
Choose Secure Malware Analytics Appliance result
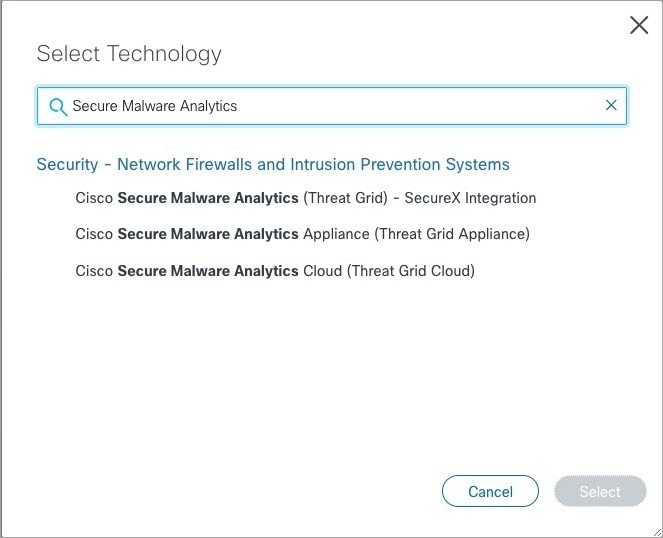pyautogui.click(x=302, y=234)
